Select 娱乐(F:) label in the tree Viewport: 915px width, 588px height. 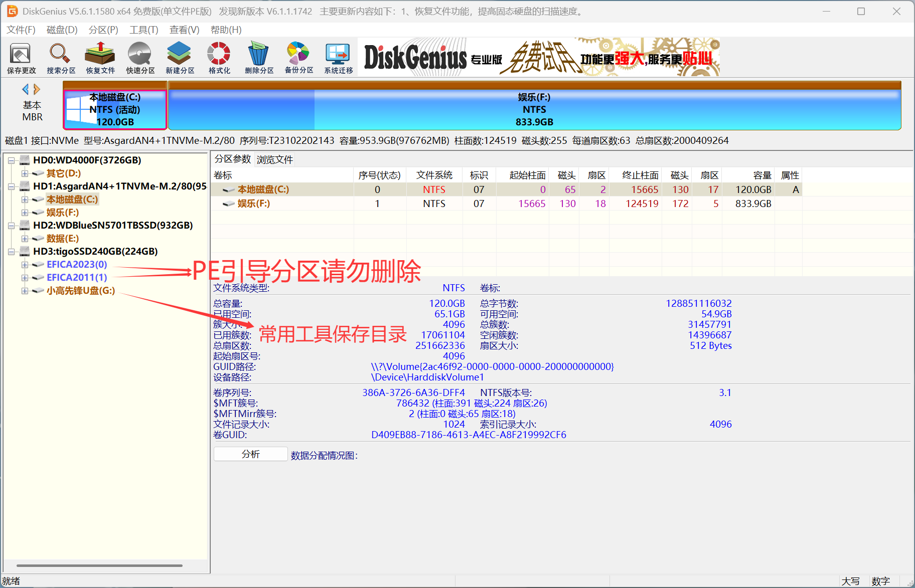click(63, 213)
